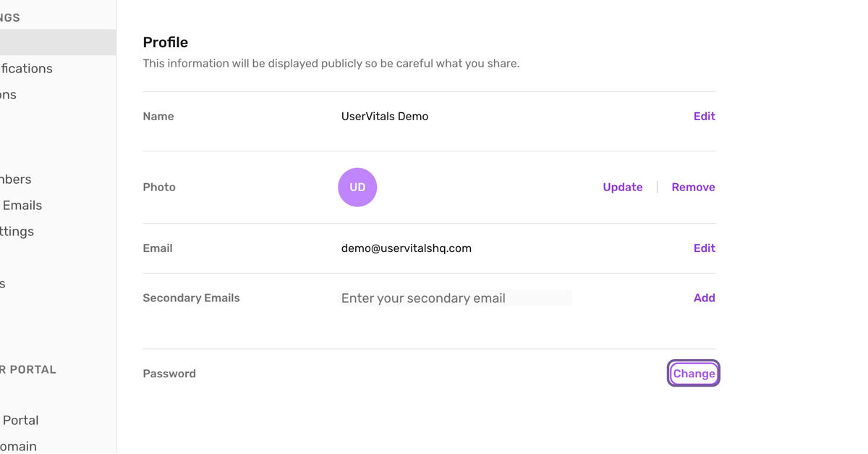The image size is (868, 454).
Task: Open the sidebar entry ending in "ttings"
Action: tap(17, 231)
